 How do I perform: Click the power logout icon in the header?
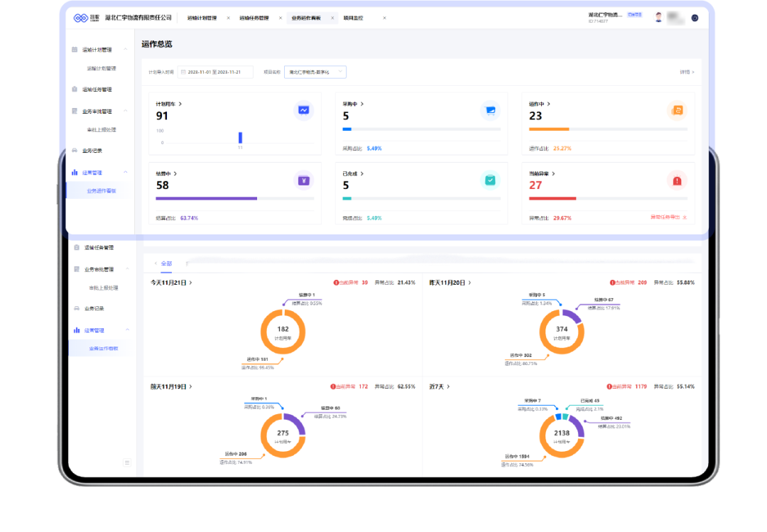695,18
